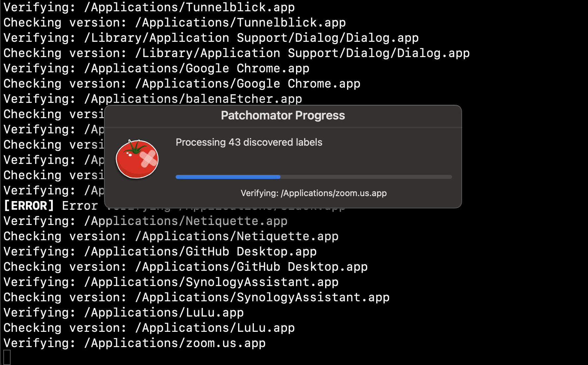The height and width of the screenshot is (365, 588).
Task: Click the 'Verifying' line for balenaEtcher.app
Action: pos(152,99)
